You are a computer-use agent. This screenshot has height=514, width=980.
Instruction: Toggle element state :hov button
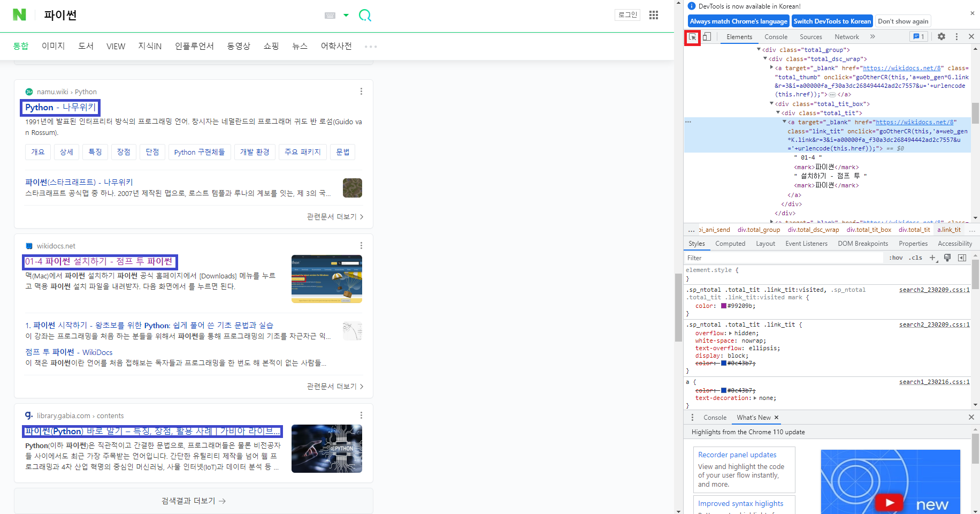click(x=896, y=258)
